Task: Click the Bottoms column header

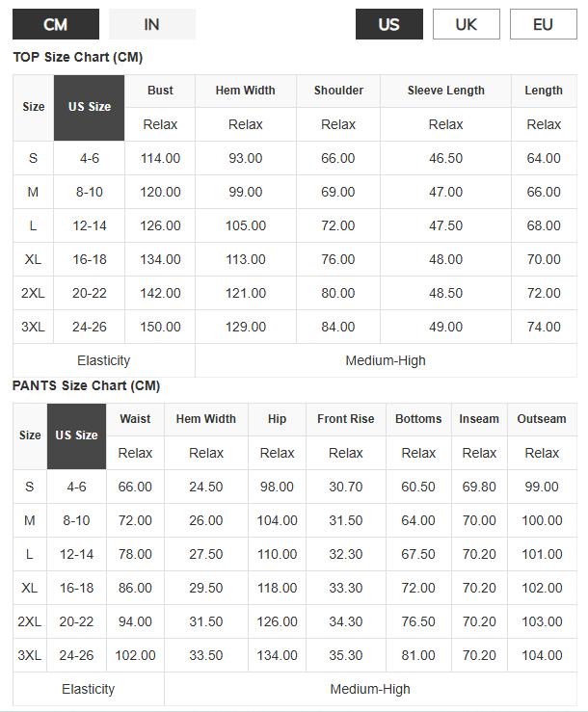Action: click(x=418, y=419)
